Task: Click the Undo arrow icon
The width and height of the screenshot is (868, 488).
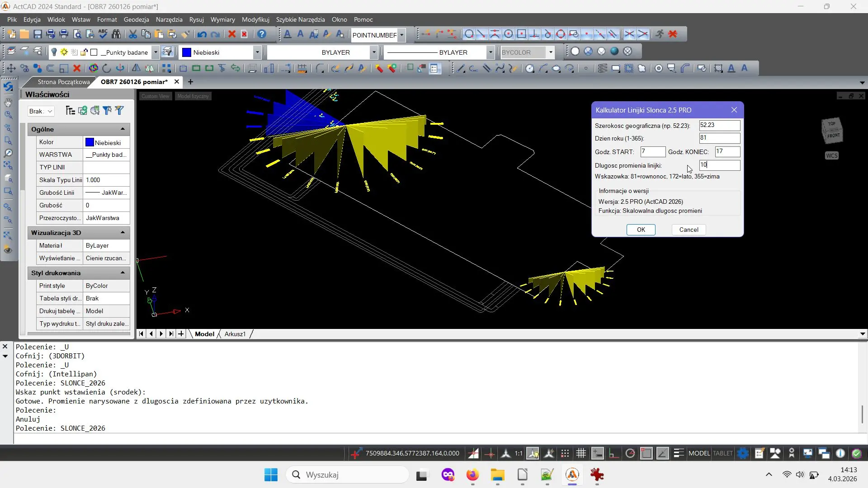Action: pyautogui.click(x=202, y=34)
